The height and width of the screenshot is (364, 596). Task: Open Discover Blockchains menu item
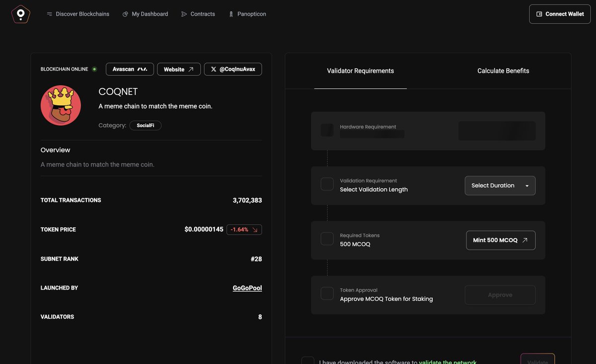click(78, 14)
